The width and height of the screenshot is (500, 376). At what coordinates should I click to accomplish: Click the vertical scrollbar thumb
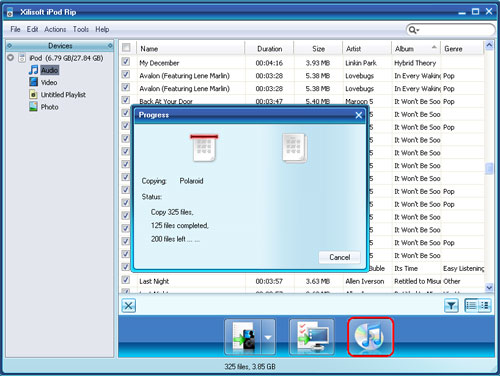489,168
